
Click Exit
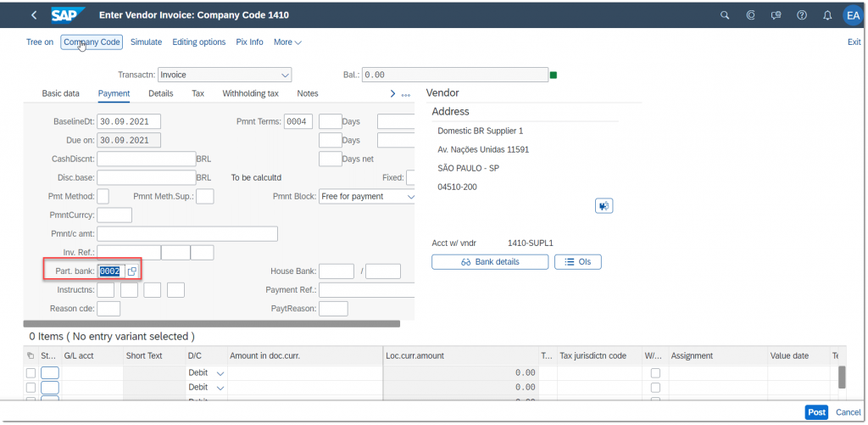pos(854,42)
